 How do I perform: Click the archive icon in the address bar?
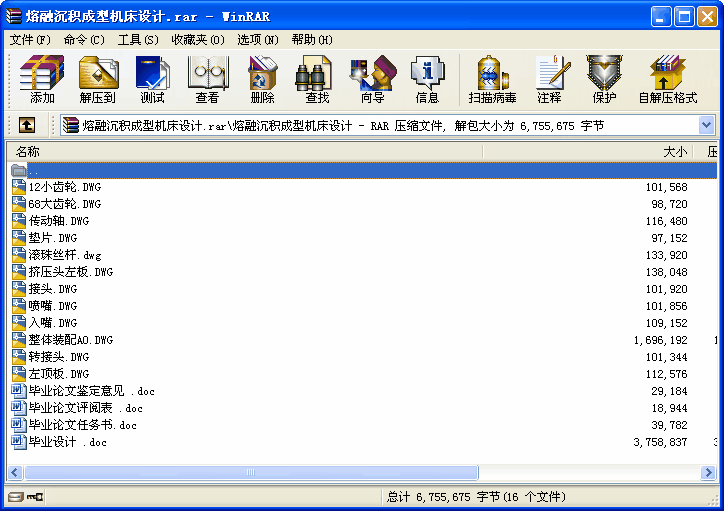[71, 125]
